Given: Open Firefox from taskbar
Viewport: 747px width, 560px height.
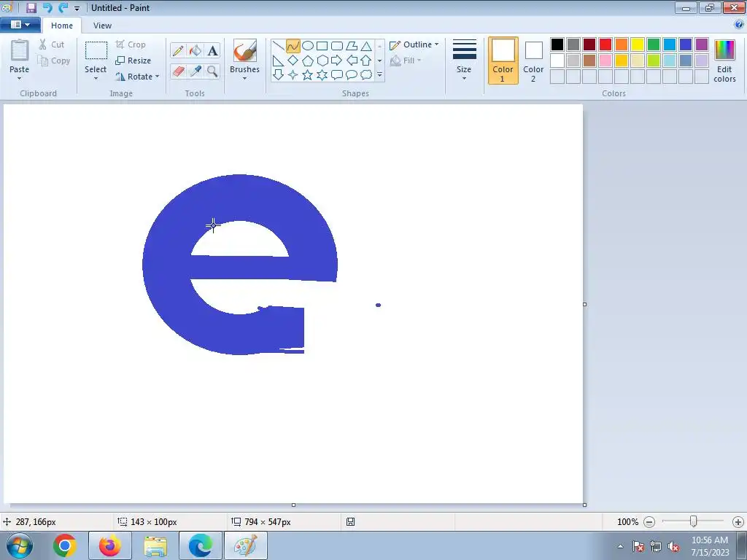Looking at the screenshot, I should (x=110, y=545).
